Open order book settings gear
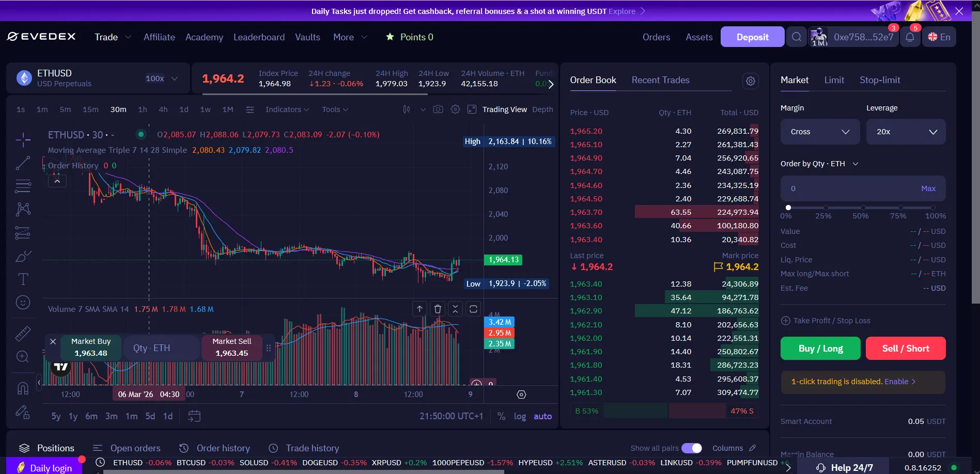The height and width of the screenshot is (474, 980). [x=751, y=81]
